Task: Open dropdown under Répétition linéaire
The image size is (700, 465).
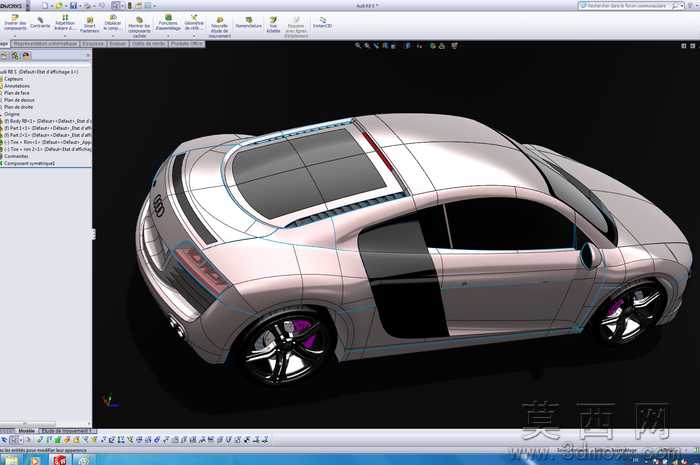Action: 65,35
